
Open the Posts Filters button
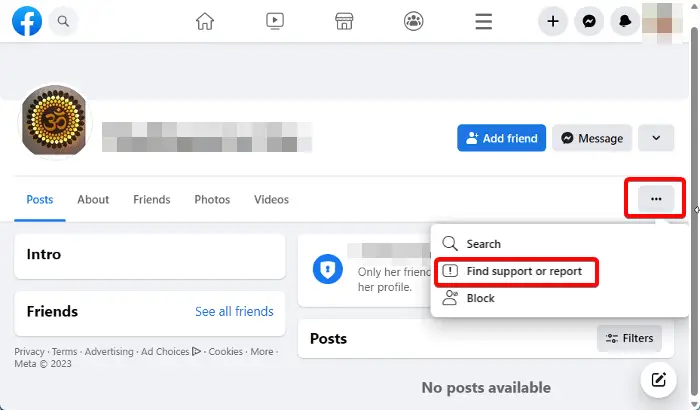(629, 339)
